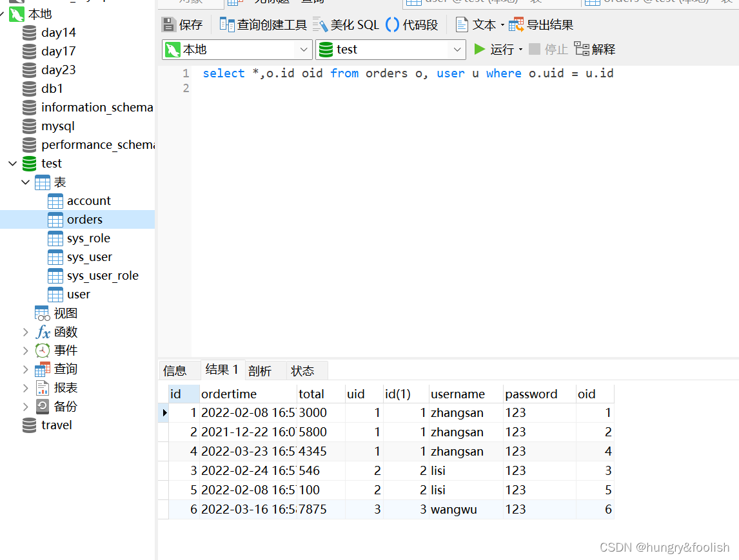
Task: Click the Text (文本) toolbar icon
Action: click(x=462, y=24)
